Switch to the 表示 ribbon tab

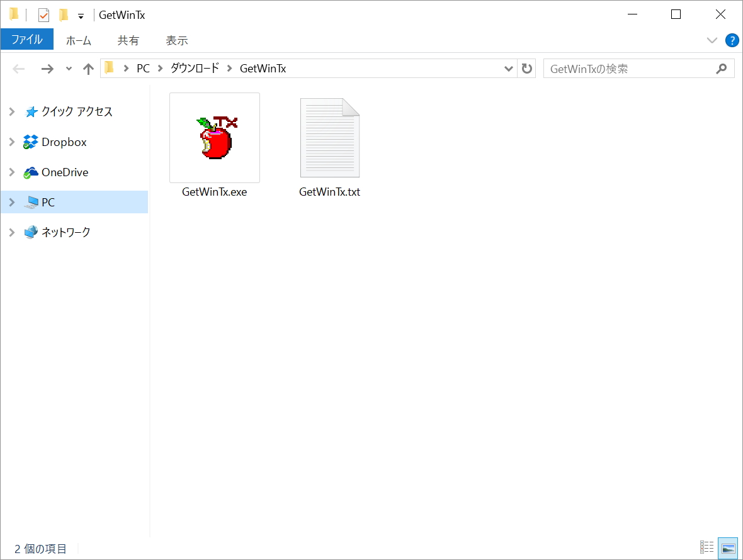tap(177, 40)
